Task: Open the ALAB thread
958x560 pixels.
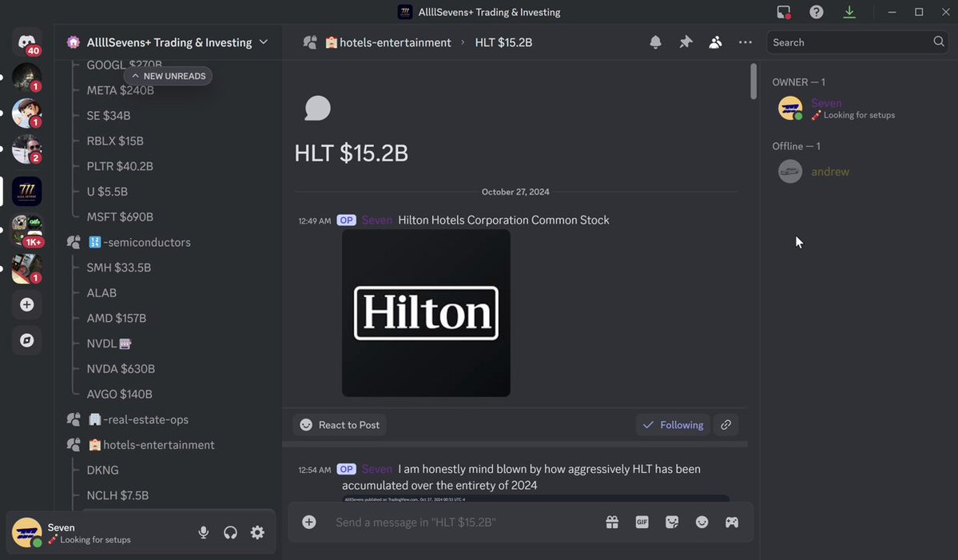Action: [101, 292]
